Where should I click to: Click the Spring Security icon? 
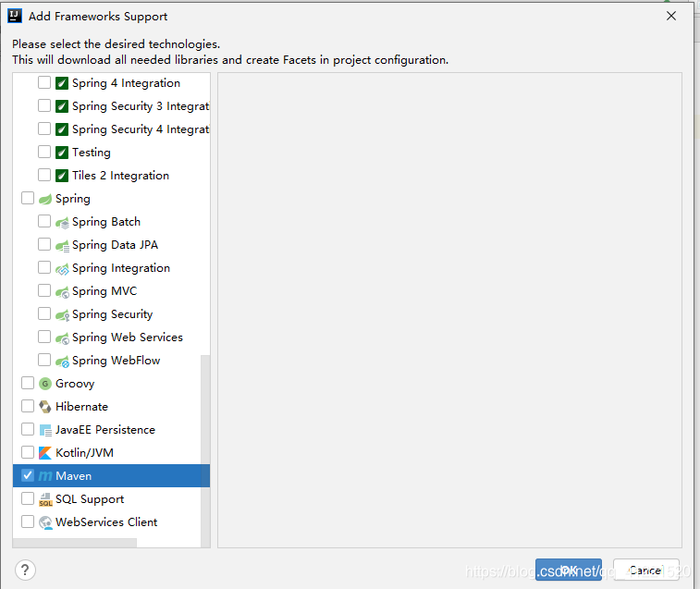(62, 315)
